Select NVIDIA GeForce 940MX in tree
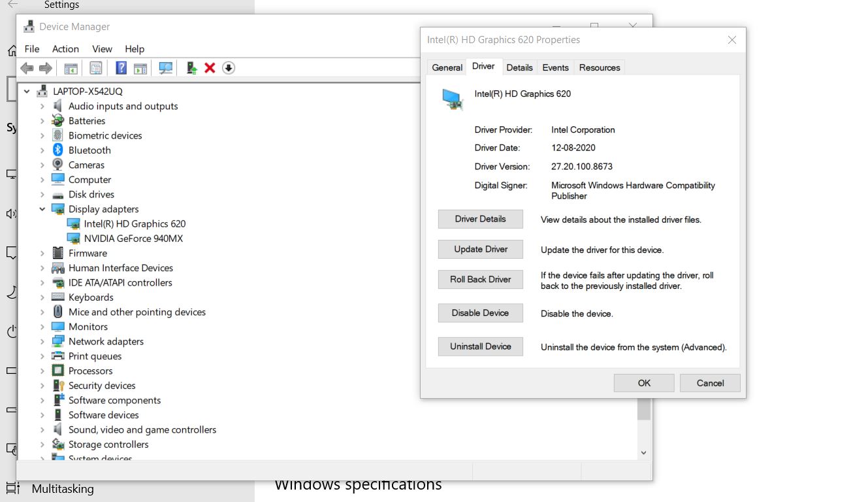868x502 pixels. tap(133, 239)
